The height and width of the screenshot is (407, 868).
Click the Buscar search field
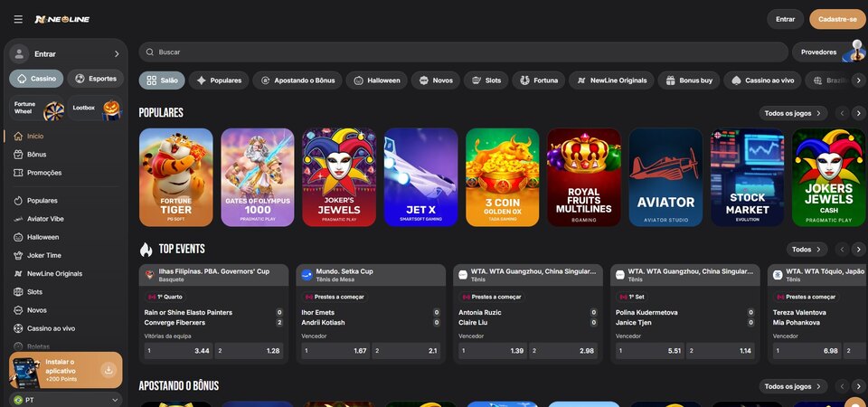(463, 52)
